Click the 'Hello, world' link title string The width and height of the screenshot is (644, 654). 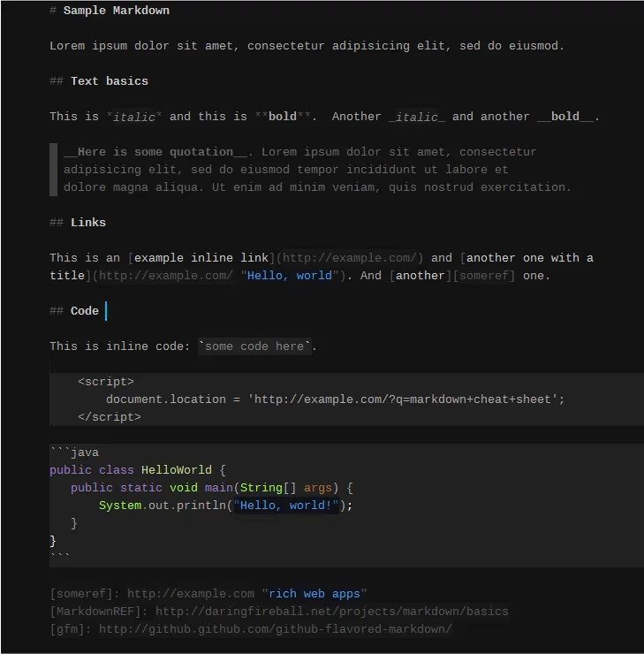tap(290, 276)
